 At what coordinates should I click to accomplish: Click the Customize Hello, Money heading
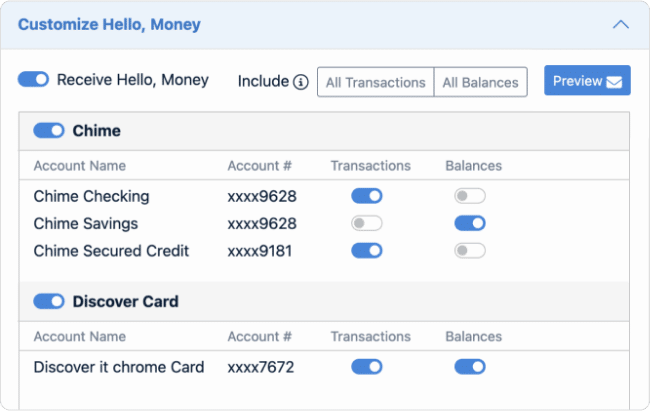click(x=109, y=24)
